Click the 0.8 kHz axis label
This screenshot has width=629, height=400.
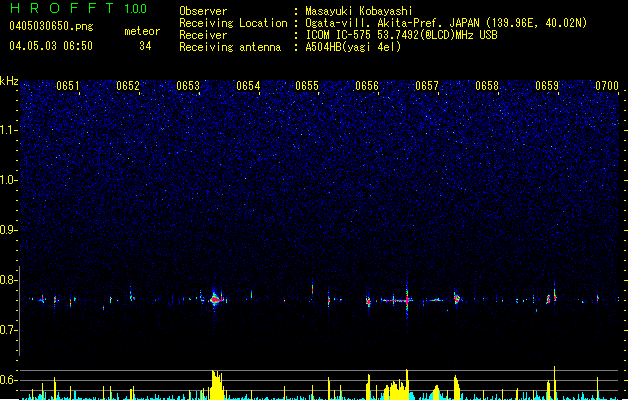point(9,280)
